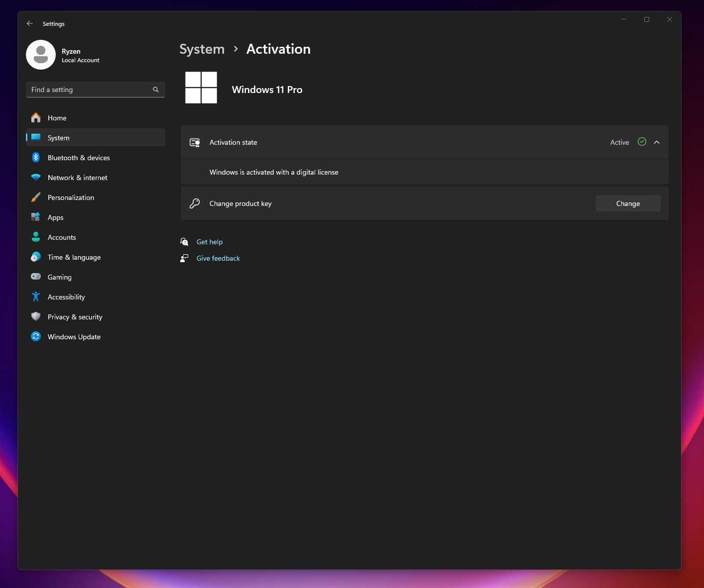Click the Gaming controller icon
This screenshot has height=588, width=704.
[36, 277]
